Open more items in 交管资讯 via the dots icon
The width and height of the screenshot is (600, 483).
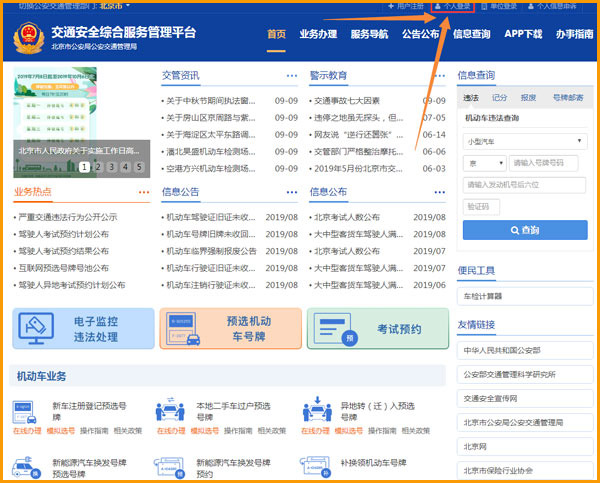tap(292, 76)
